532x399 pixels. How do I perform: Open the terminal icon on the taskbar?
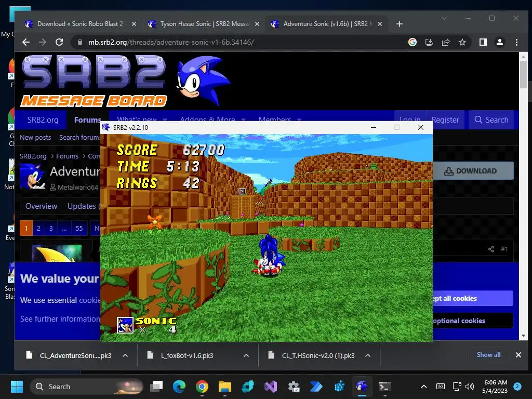coord(385,387)
